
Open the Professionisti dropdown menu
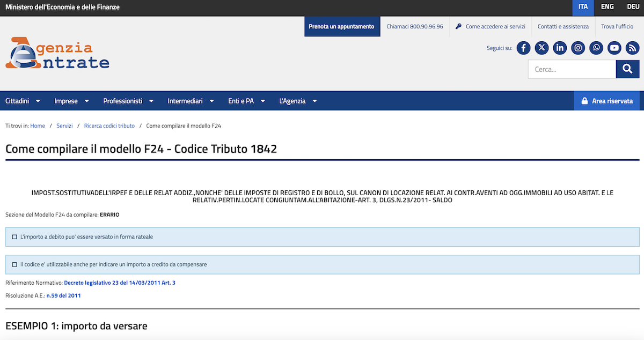click(x=128, y=101)
